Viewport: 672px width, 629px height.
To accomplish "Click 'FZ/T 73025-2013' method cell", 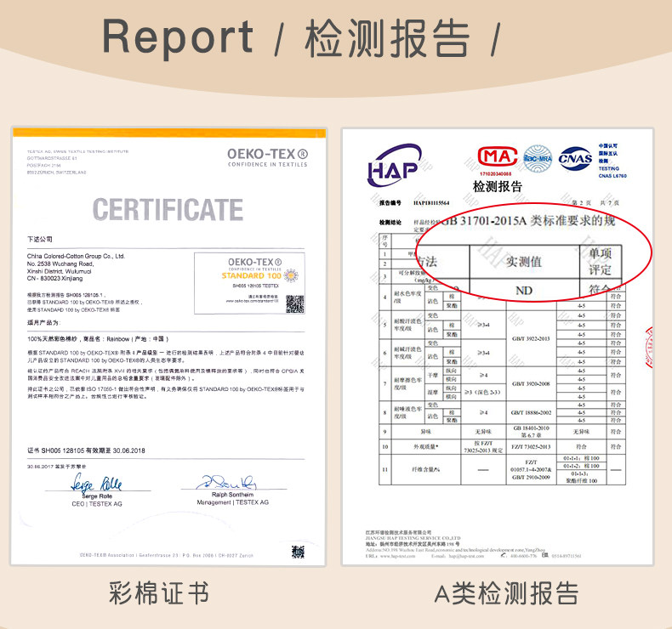I will coord(531,447).
